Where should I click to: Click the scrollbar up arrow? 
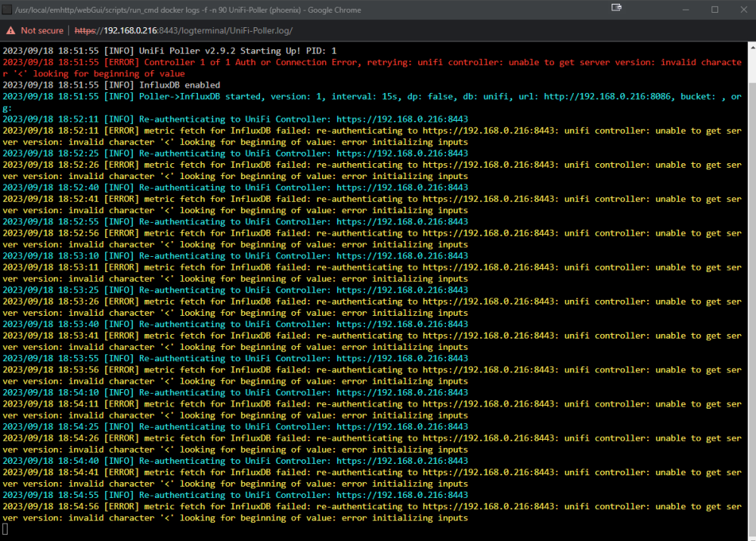[752, 47]
